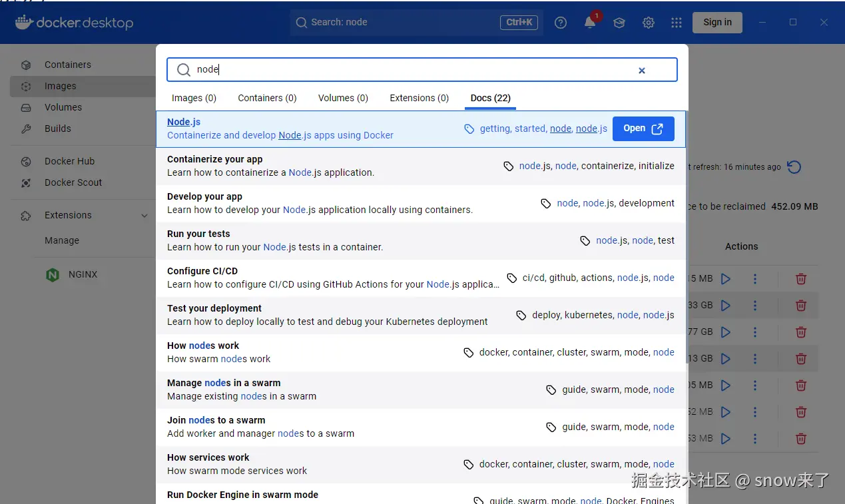Open Docker Scout in the sidebar
The width and height of the screenshot is (845, 504).
[x=83, y=182]
